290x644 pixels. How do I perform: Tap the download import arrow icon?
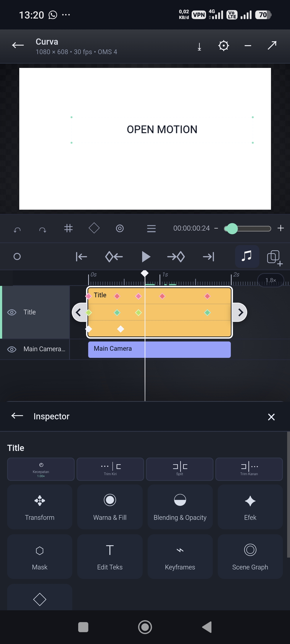tap(199, 46)
